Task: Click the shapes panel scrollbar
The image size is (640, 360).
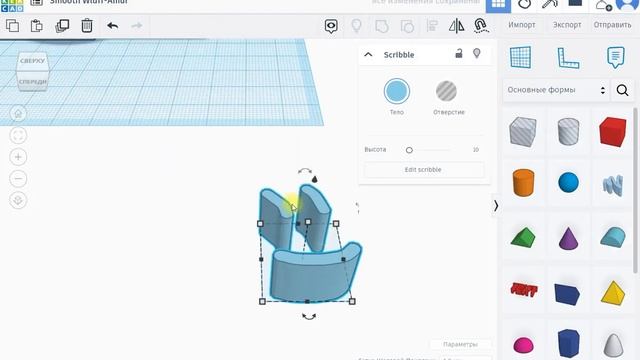Action: [635, 190]
